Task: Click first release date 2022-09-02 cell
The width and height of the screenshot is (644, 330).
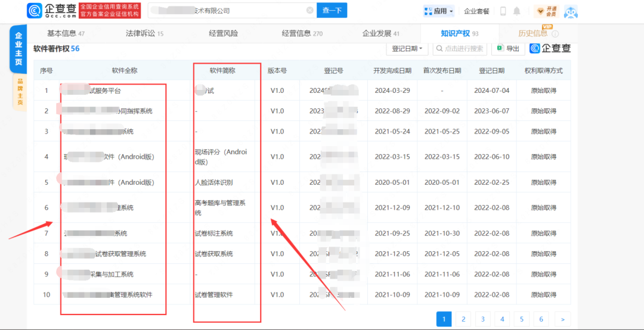Action: pos(442,111)
